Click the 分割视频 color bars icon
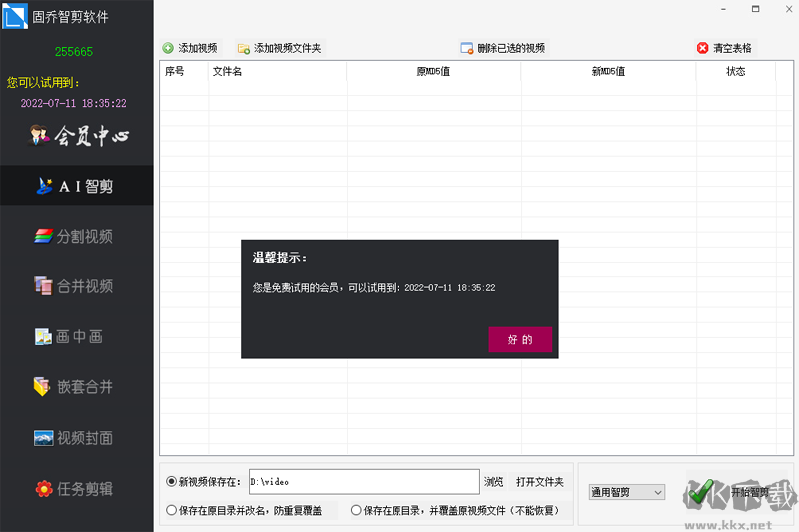This screenshot has width=799, height=532. (43, 237)
